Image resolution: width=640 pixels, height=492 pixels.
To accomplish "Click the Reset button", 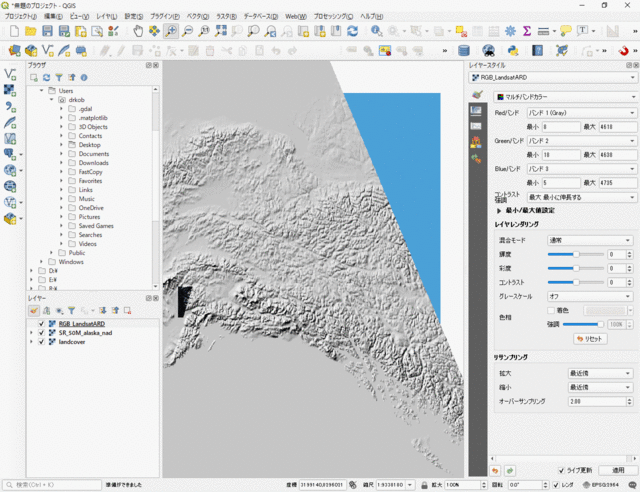I will [x=590, y=339].
